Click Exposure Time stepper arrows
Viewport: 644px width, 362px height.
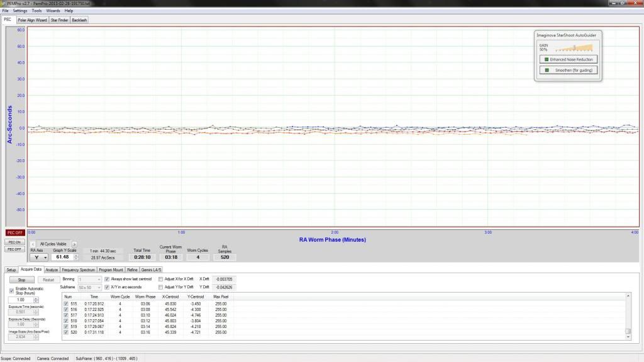[x=36, y=312]
